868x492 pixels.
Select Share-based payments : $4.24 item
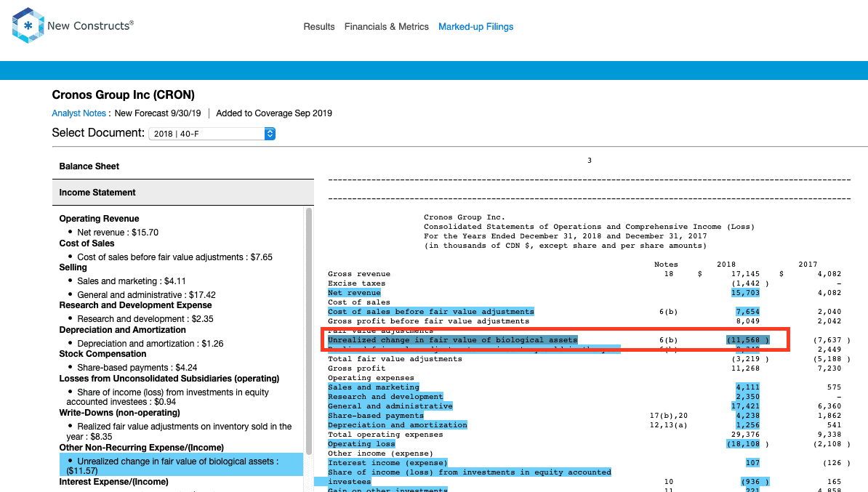point(137,368)
